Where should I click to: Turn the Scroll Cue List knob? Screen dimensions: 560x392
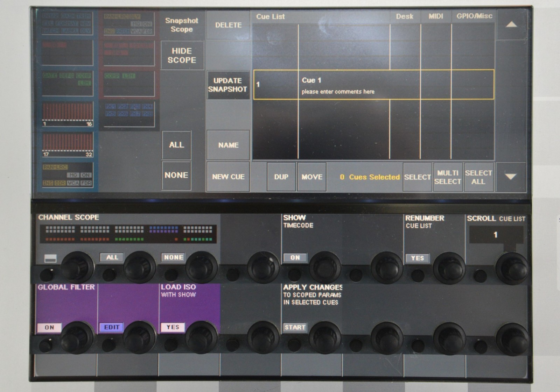pyautogui.click(x=512, y=268)
